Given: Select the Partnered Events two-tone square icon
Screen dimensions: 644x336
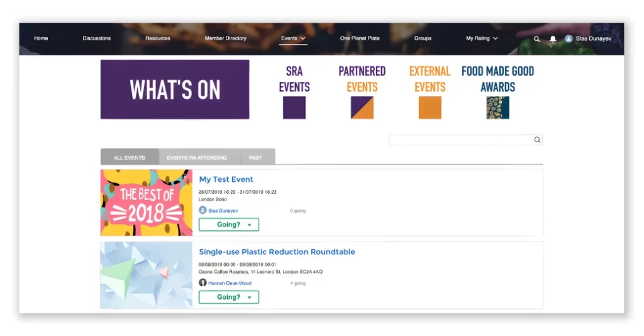Looking at the screenshot, I should pos(362,108).
